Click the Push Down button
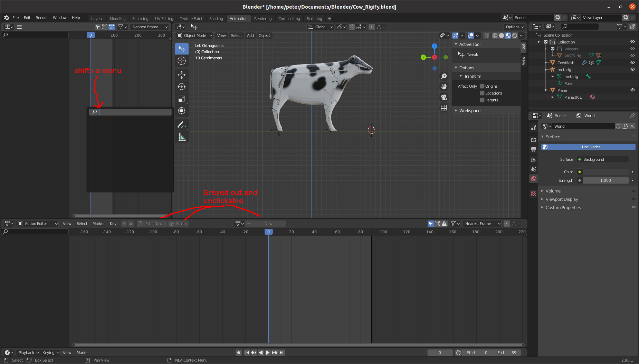This screenshot has height=364, width=639. [152, 224]
